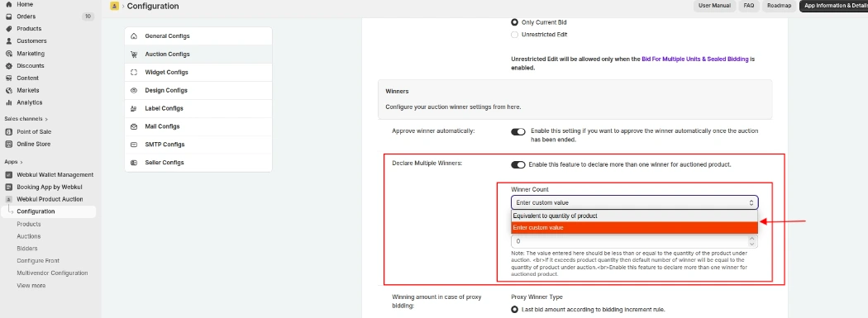868x318 pixels.
Task: Click the Content icon in sidebar
Action: [9, 78]
